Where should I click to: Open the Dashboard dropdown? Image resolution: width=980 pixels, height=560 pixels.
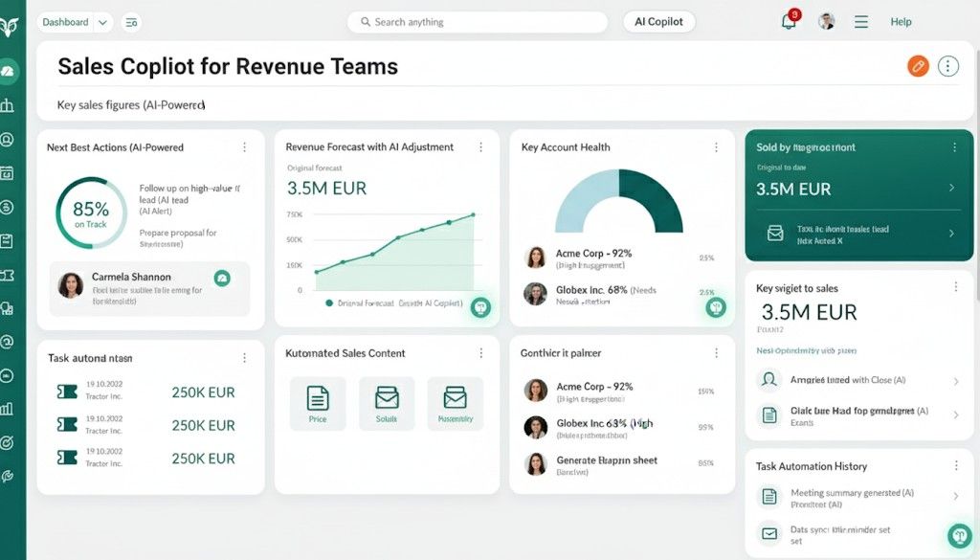click(x=76, y=22)
